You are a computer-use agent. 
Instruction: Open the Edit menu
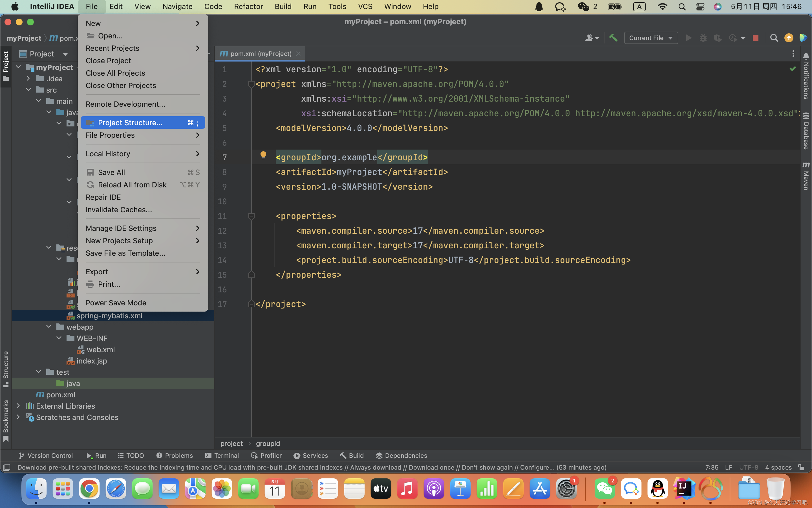tap(116, 6)
